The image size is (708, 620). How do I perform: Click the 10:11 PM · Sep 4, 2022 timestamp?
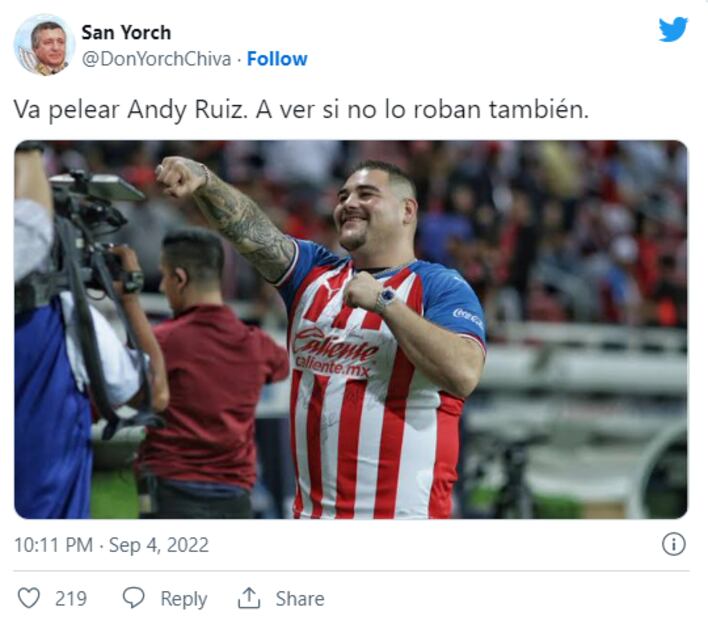(112, 545)
